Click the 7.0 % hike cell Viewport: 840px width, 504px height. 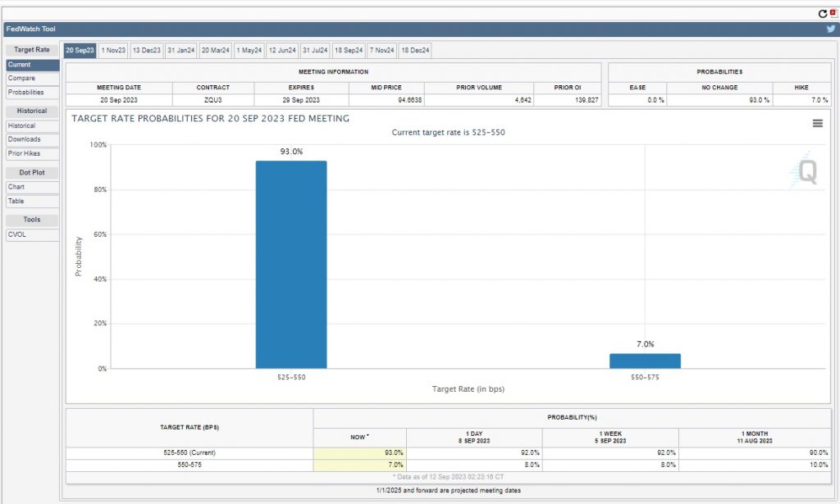click(801, 100)
